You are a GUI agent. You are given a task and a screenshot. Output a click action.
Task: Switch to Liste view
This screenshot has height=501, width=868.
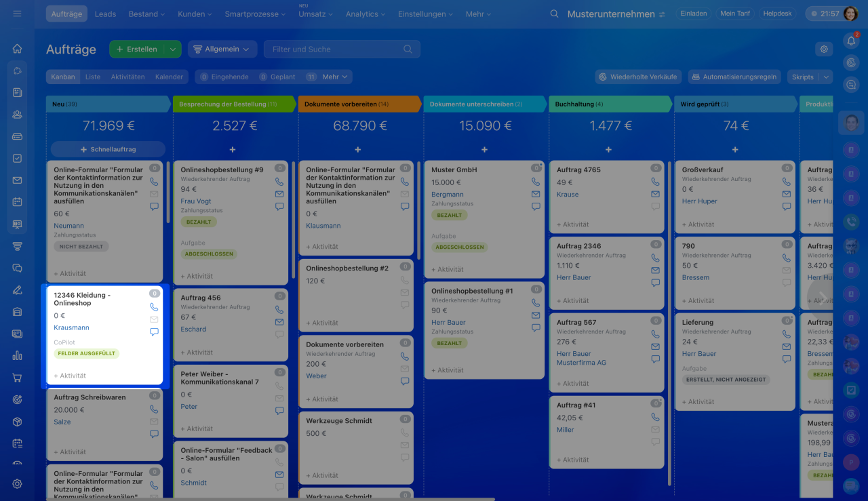click(x=93, y=77)
